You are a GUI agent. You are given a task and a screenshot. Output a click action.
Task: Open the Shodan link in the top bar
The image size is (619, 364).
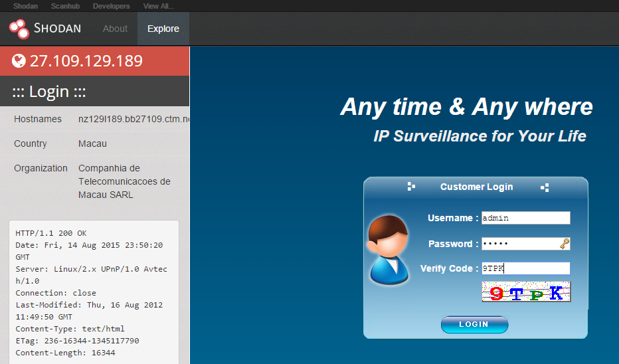25,6
